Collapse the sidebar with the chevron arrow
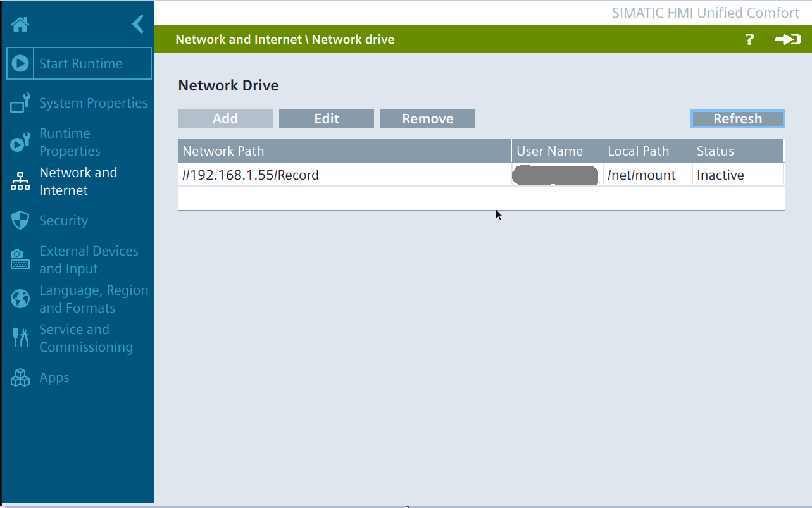The width and height of the screenshot is (812, 508). (x=138, y=24)
